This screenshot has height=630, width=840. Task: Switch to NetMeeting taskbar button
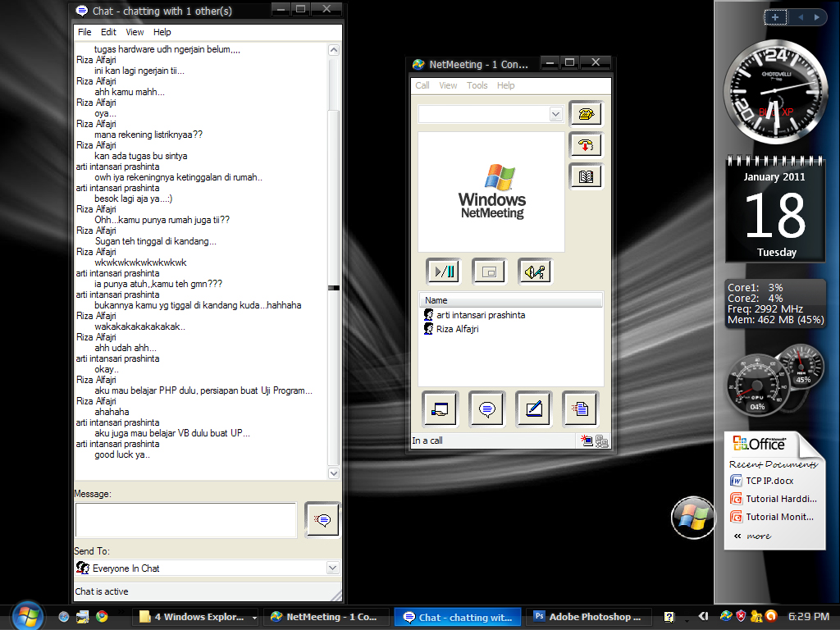coord(328,617)
